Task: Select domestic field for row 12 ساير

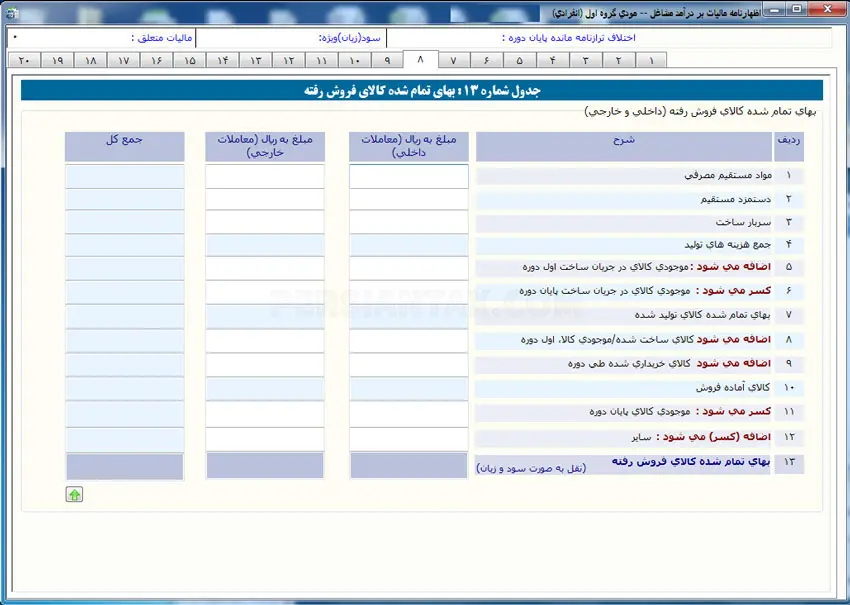Action: [409, 439]
